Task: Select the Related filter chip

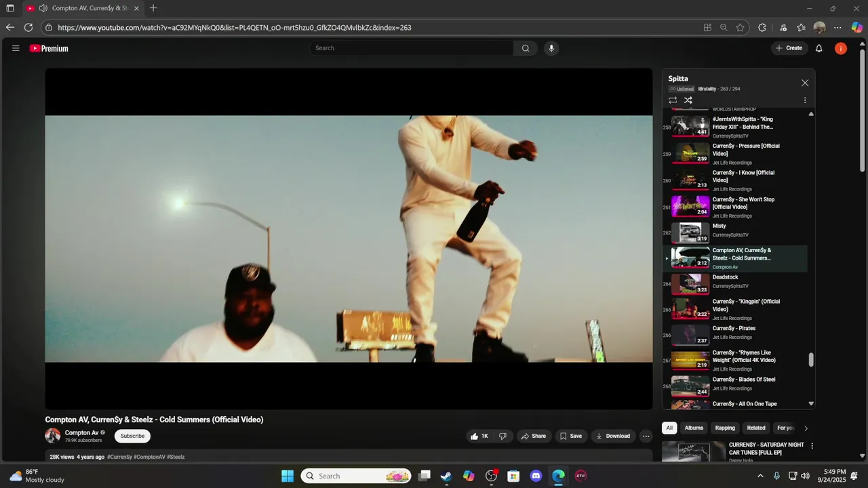Action: coord(756,428)
